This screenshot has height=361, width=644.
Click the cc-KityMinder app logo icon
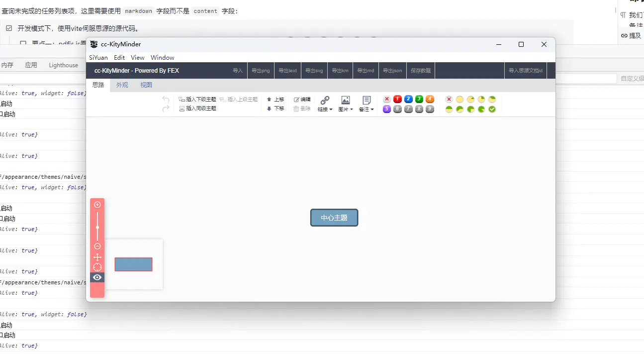94,44
